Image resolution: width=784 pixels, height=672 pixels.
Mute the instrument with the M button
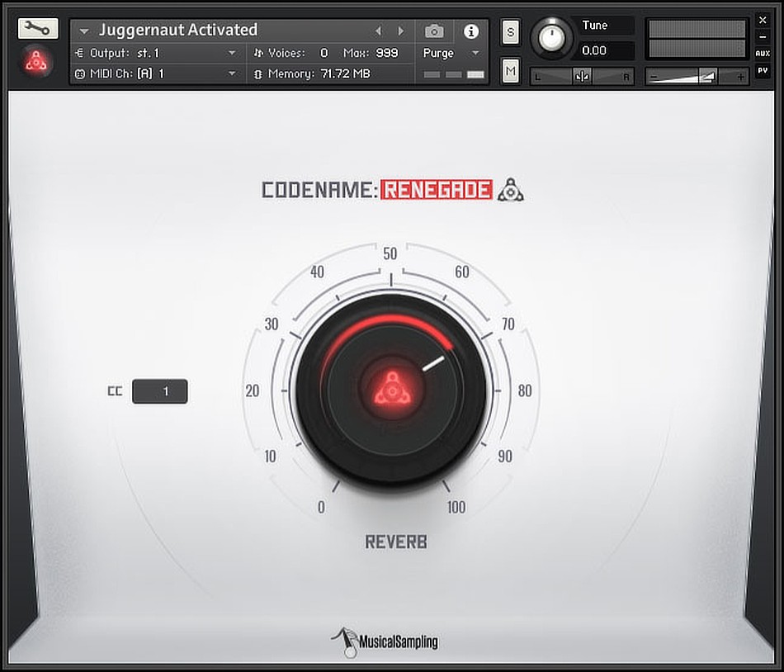[511, 71]
